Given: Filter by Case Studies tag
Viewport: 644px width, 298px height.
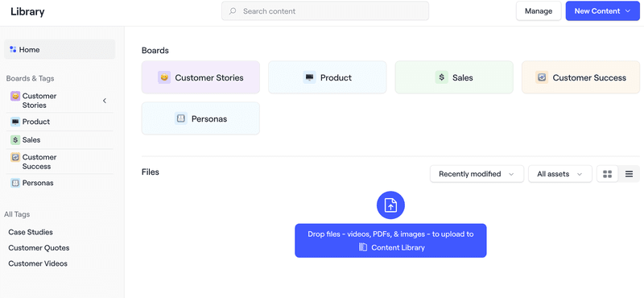Looking at the screenshot, I should coord(31,232).
